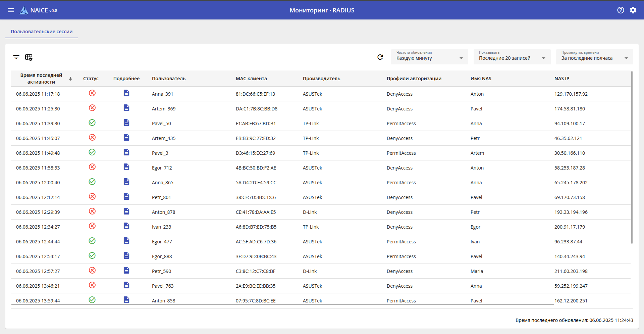Image resolution: width=644 pixels, height=334 pixels.
Task: Refresh the sessions table
Action: click(x=380, y=57)
